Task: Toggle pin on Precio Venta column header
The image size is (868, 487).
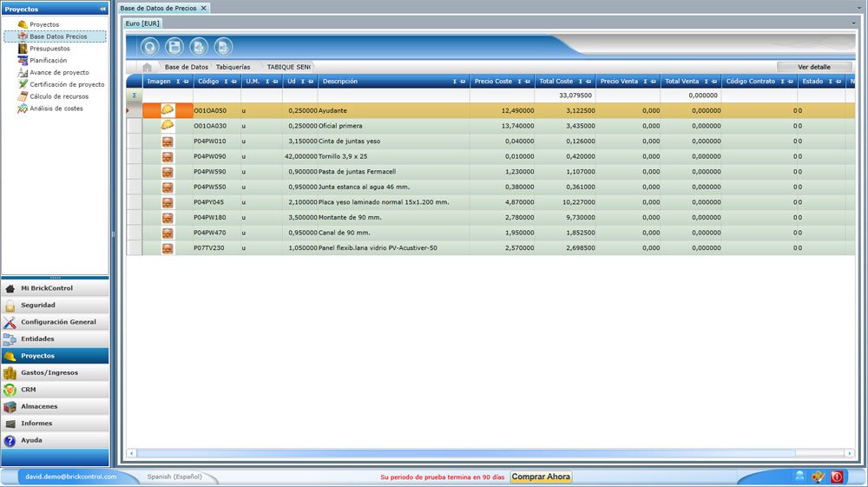Action: tap(654, 82)
